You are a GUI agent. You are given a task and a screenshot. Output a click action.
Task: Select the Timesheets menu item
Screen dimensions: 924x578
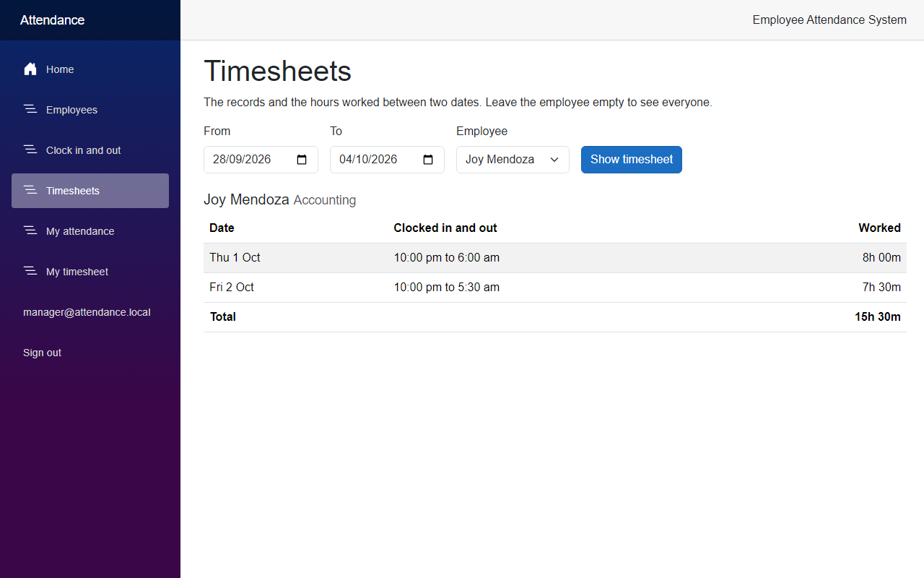90,191
